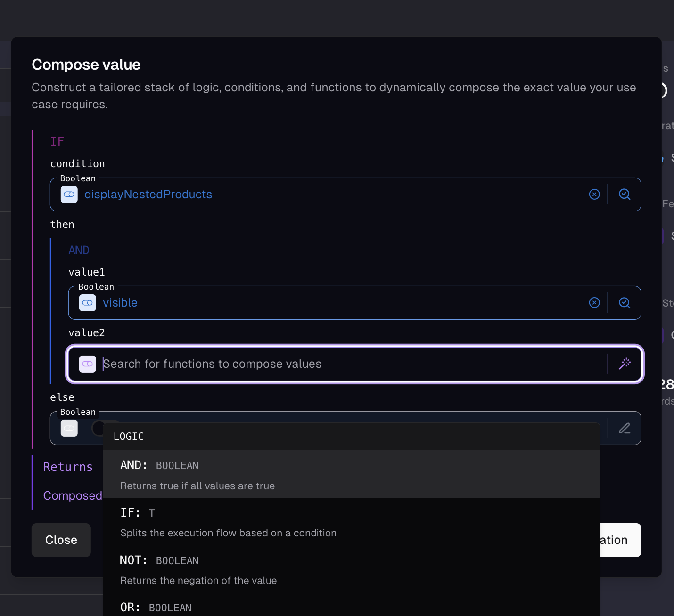Focus the search for functions input
The height and width of the screenshot is (616, 674).
[x=353, y=364]
